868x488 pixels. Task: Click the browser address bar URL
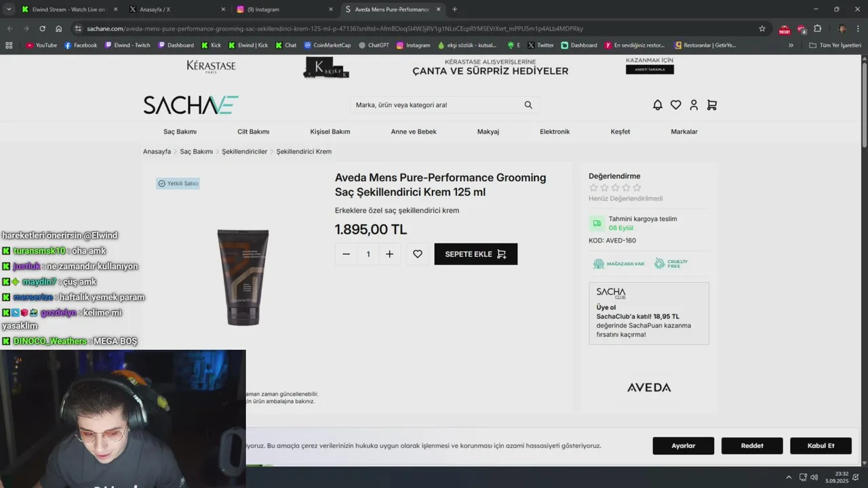coord(335,28)
